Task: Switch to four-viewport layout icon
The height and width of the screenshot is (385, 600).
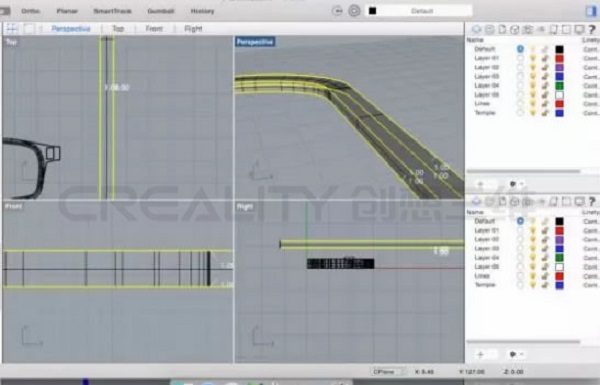Action: point(11,28)
